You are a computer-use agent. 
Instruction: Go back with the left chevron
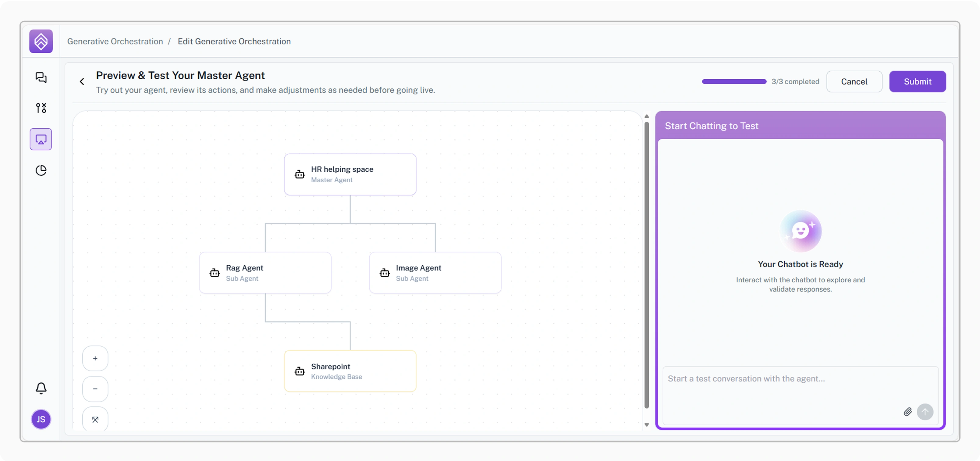(x=82, y=81)
